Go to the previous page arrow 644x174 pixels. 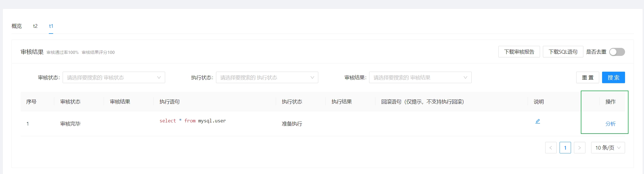(551, 148)
